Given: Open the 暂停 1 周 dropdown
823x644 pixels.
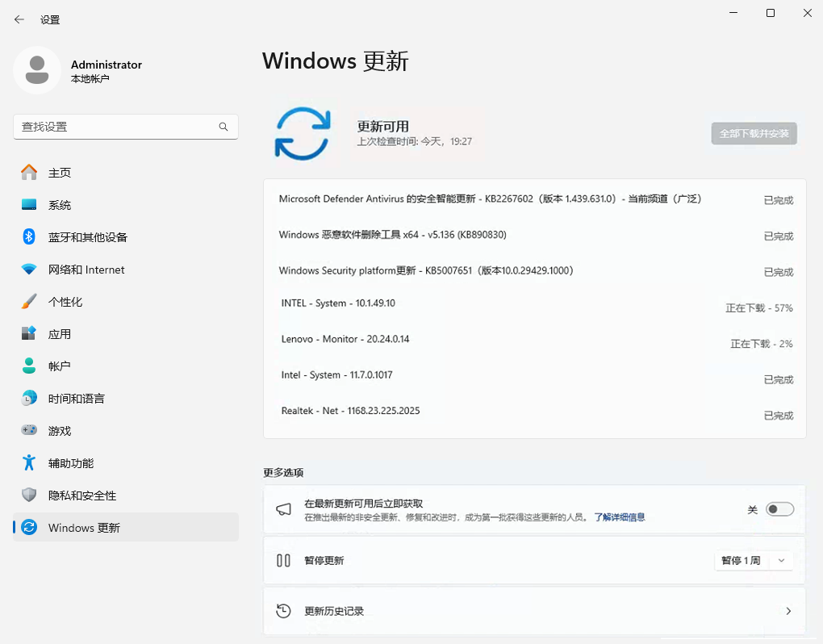Looking at the screenshot, I should [x=753, y=560].
